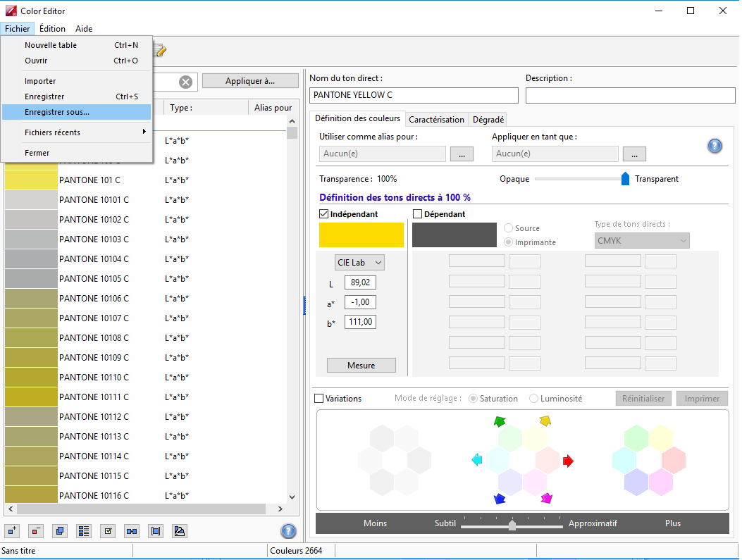This screenshot has width=742, height=560.
Task: Choose Enregistrer from the Fichier menu
Action: [x=77, y=97]
